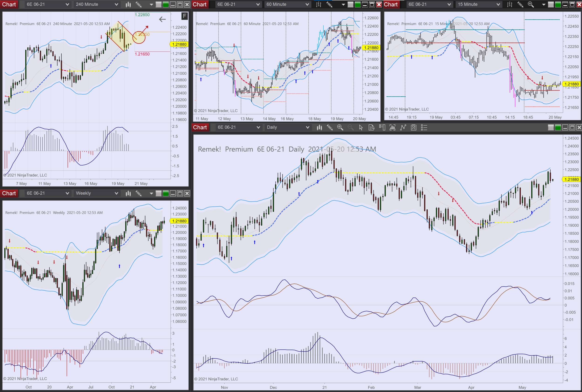Click Chart menu of Weekly window
The height and width of the screenshot is (392, 582).
(9, 193)
